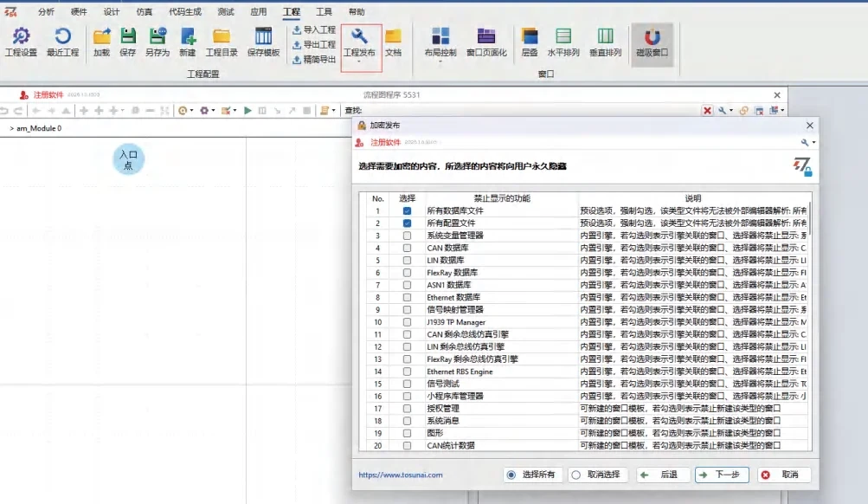Click the 后退 back button
868x504 pixels.
click(x=662, y=475)
